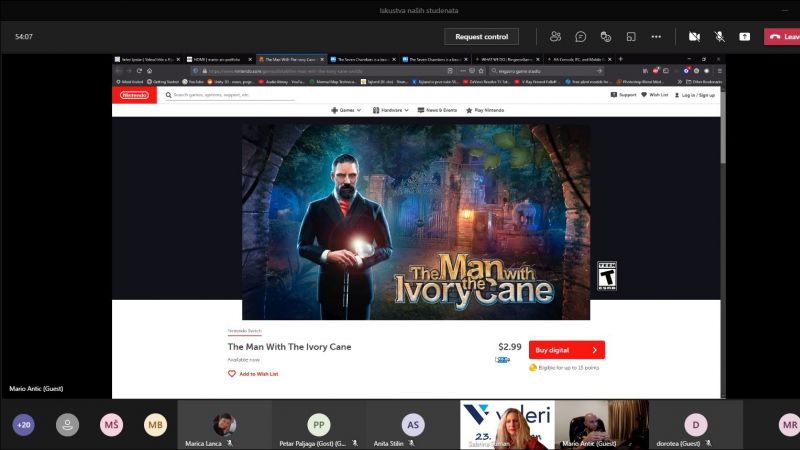
Task: Open the share content tray icon
Action: [x=744, y=36]
